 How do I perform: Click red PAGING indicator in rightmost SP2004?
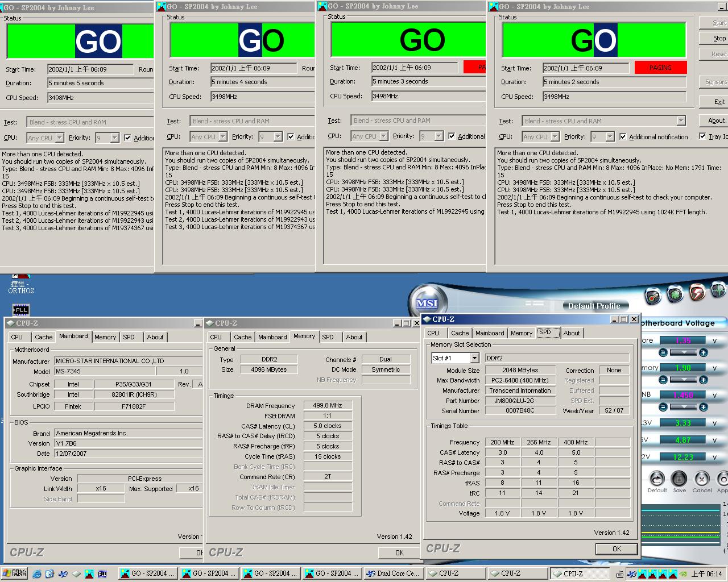tap(660, 68)
